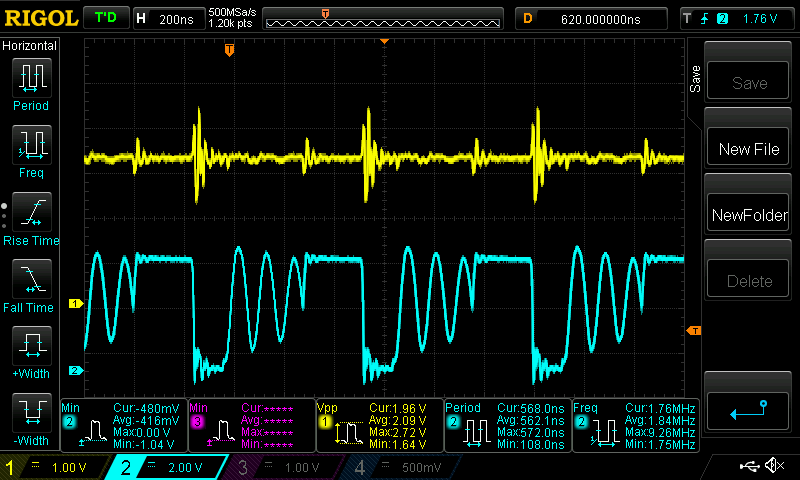Click the Freq Cur 1.76MHz value
The image size is (800, 480).
coord(660,408)
